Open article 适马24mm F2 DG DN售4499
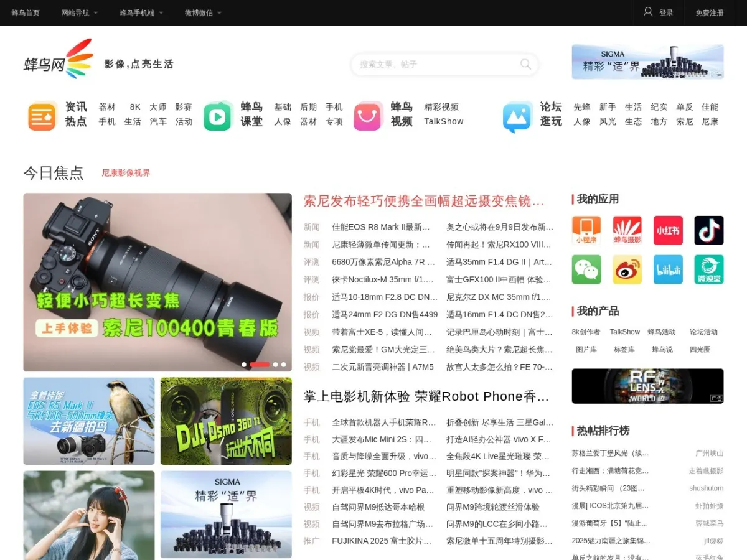The height and width of the screenshot is (560, 747). click(x=385, y=314)
